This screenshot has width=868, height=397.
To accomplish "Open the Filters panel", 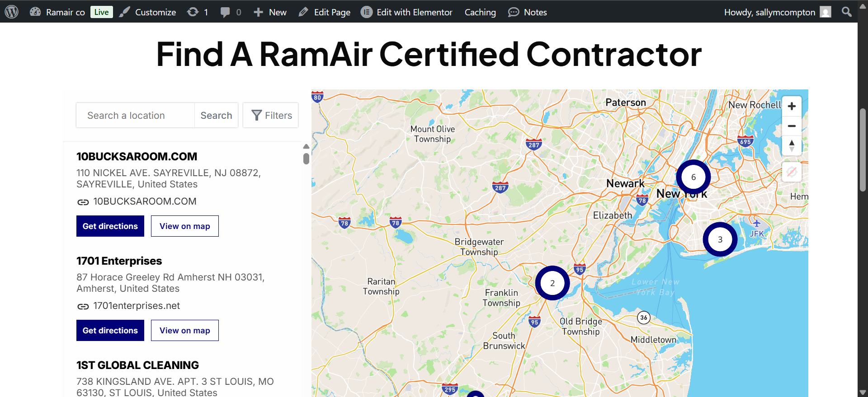I will tap(271, 116).
